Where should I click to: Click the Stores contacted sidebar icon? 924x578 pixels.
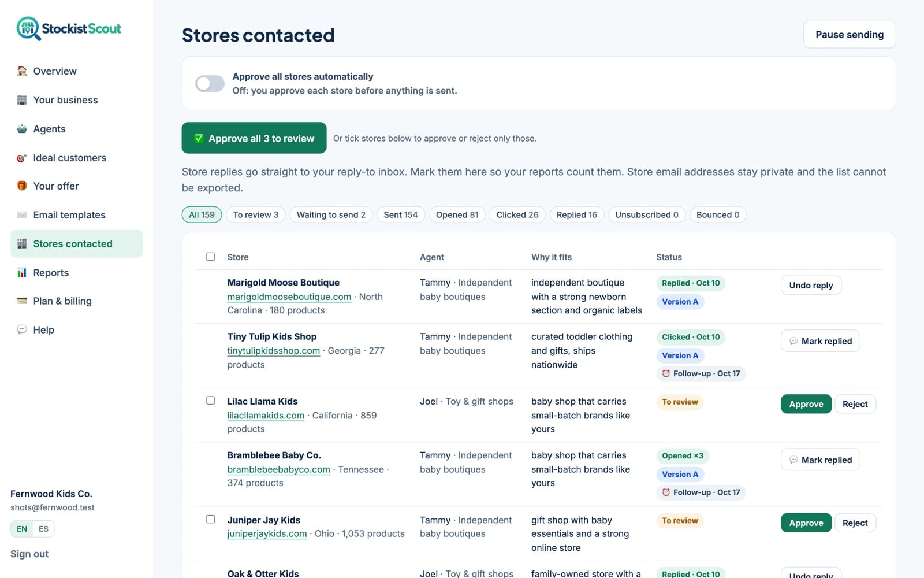click(22, 244)
